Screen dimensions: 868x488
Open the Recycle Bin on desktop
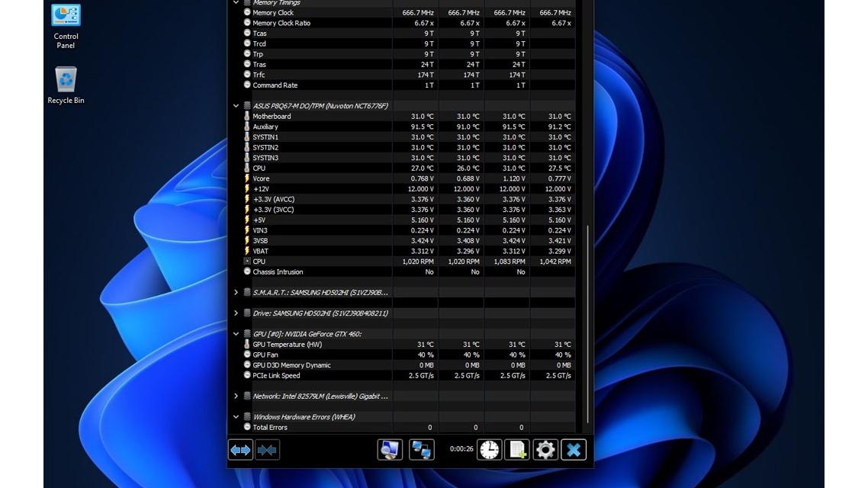click(66, 85)
